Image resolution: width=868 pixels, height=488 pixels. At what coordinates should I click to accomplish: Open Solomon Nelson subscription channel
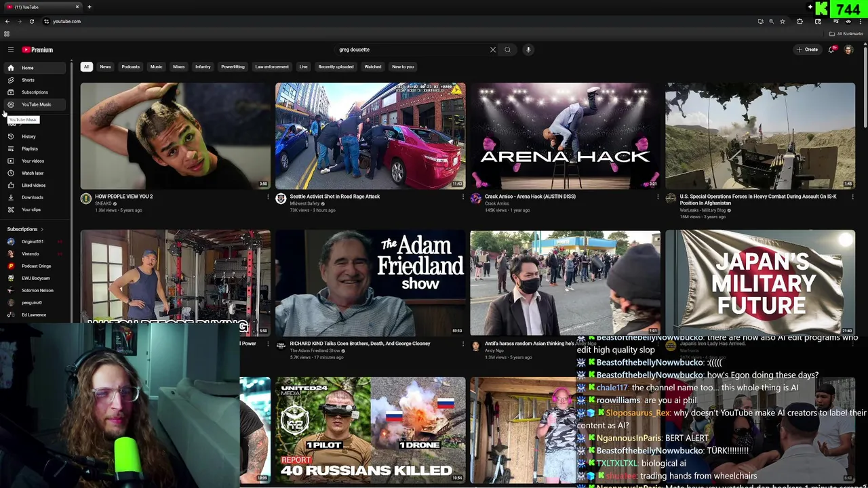35,290
